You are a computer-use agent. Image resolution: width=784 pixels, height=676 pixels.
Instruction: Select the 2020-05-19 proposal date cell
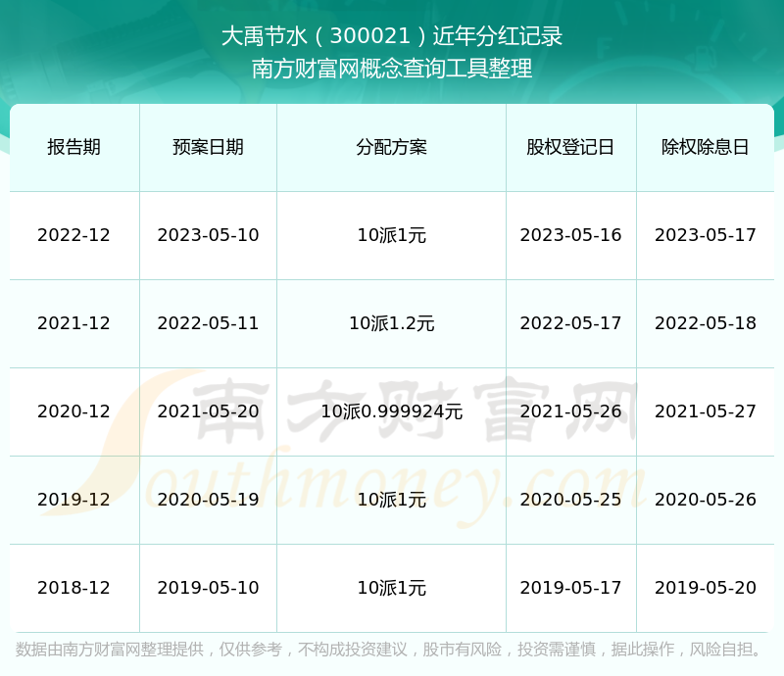[x=208, y=500]
